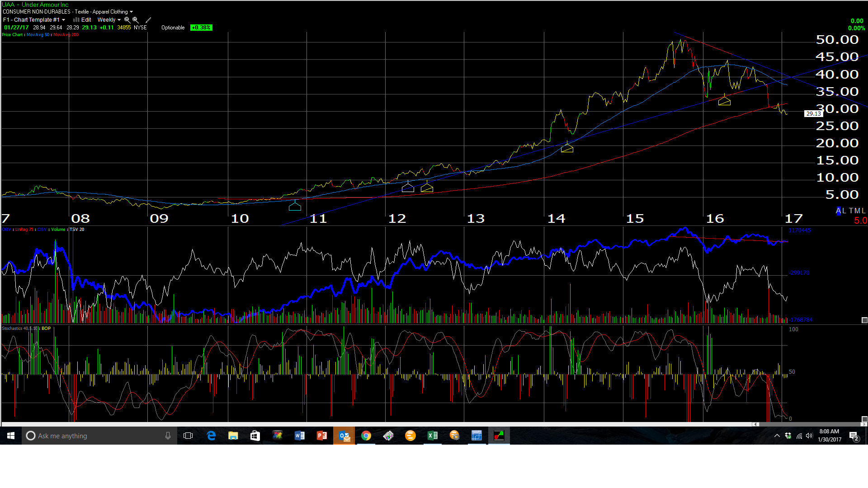Click the Edit chart button

(86, 20)
